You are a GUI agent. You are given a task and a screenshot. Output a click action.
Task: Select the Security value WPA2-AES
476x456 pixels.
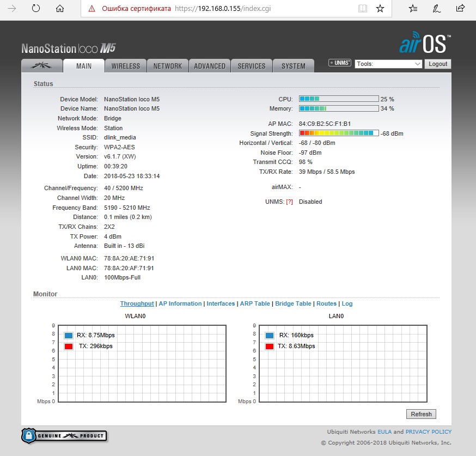(x=119, y=147)
